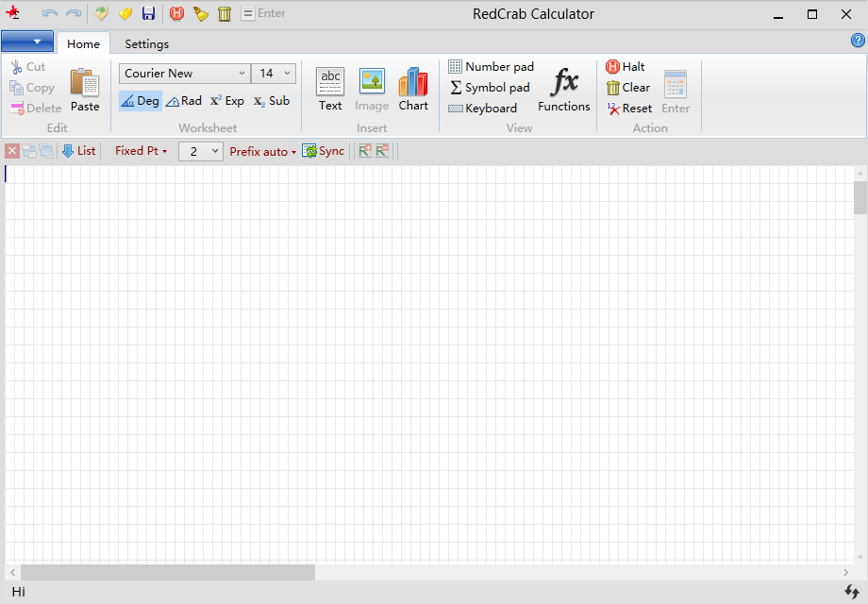Open the Fixed Pt format dropdown
Screen dimensions: 868x604
point(141,151)
